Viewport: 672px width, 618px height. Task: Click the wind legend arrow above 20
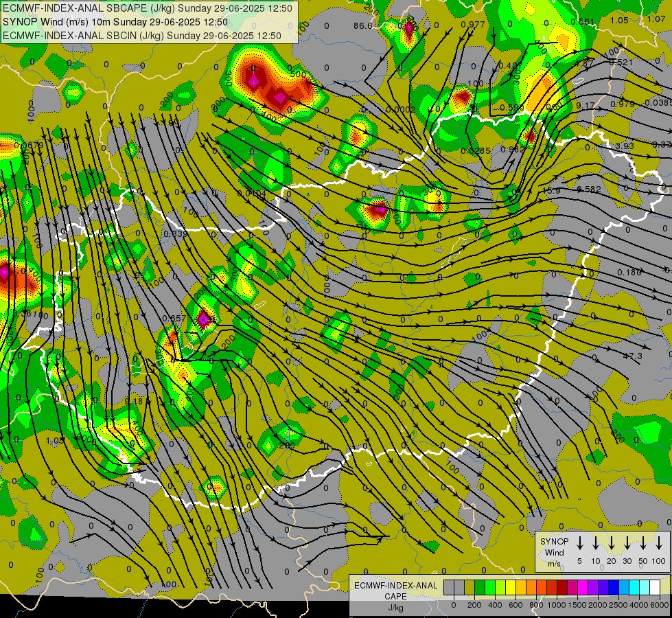coord(612,543)
